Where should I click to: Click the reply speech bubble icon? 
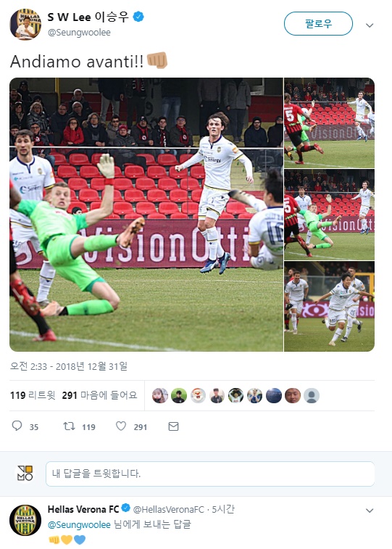tap(17, 426)
